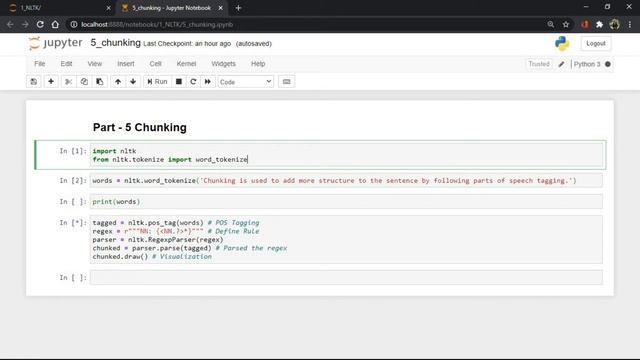Open the File menu

[x=40, y=64]
